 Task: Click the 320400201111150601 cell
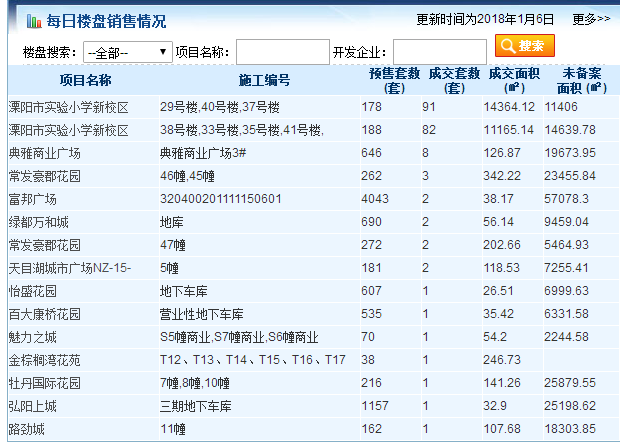(x=221, y=199)
